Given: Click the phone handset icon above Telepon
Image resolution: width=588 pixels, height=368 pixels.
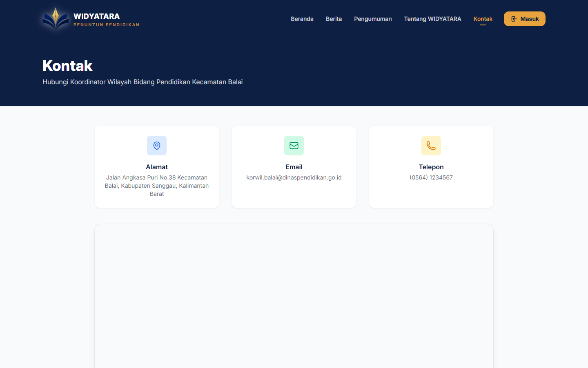Looking at the screenshot, I should (431, 146).
